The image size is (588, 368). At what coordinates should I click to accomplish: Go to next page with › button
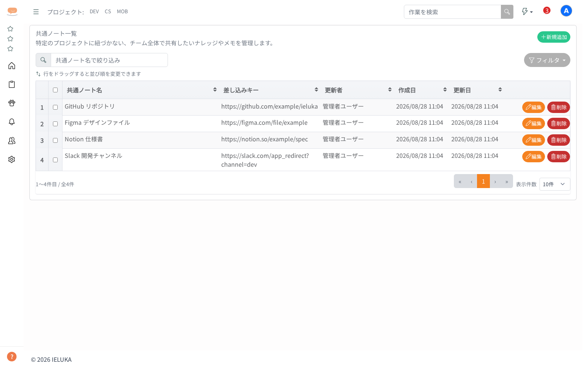(495, 181)
